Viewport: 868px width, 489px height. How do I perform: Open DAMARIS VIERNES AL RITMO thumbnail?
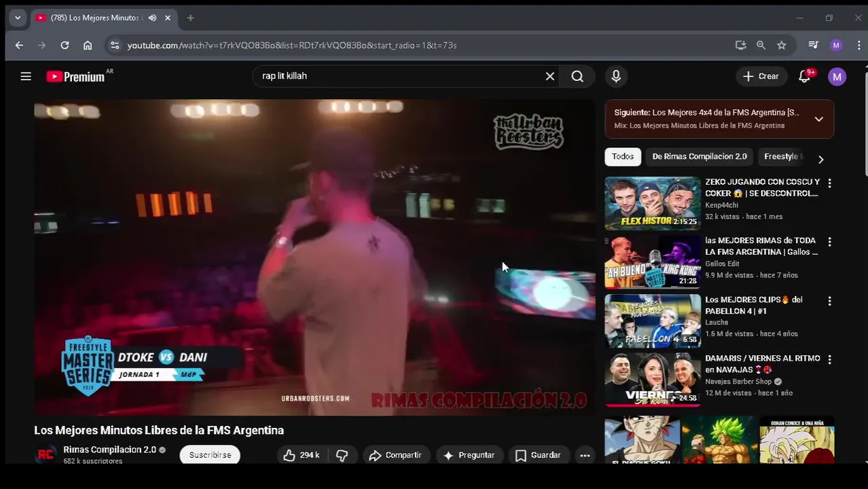pos(653,380)
